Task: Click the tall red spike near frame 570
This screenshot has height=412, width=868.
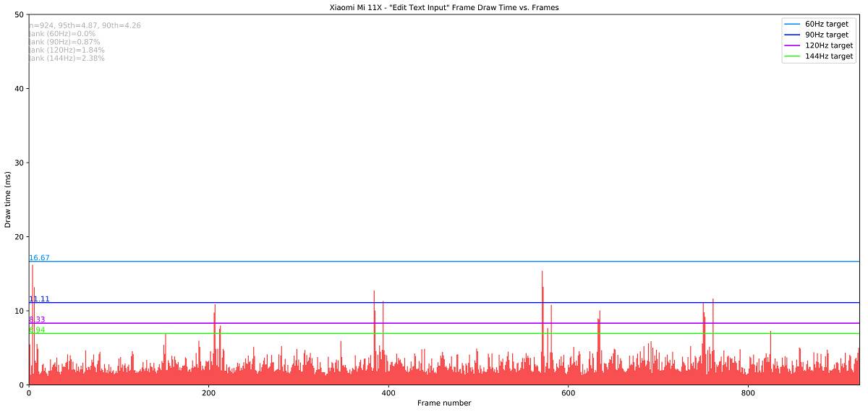Action: point(542,328)
